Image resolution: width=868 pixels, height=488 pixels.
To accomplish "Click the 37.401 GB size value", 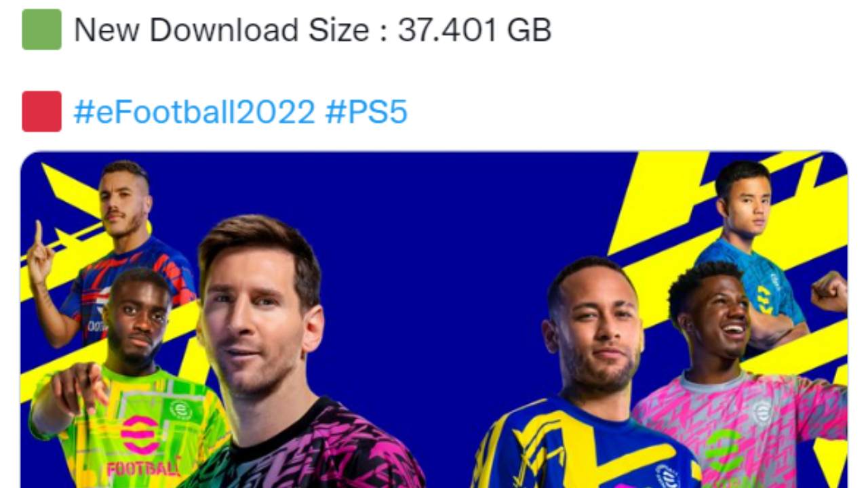I will pyautogui.click(x=474, y=30).
